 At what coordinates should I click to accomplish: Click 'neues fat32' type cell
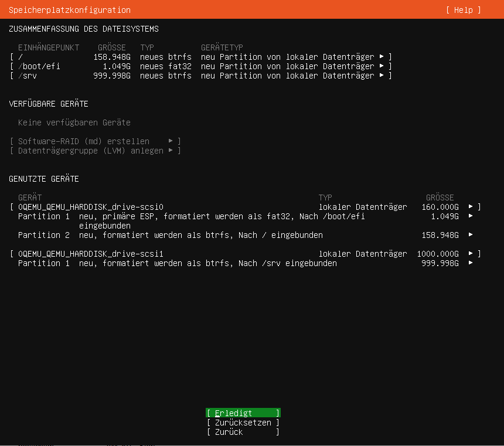[x=165, y=66]
